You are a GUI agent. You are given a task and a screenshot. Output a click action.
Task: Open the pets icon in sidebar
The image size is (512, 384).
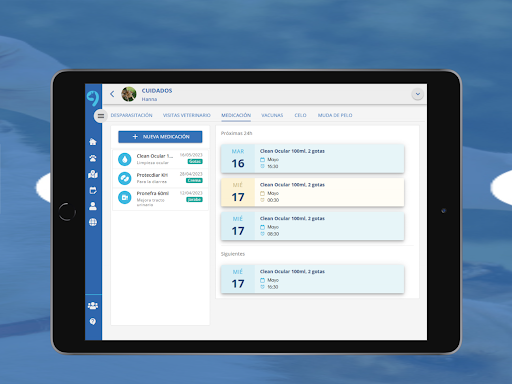[93, 158]
